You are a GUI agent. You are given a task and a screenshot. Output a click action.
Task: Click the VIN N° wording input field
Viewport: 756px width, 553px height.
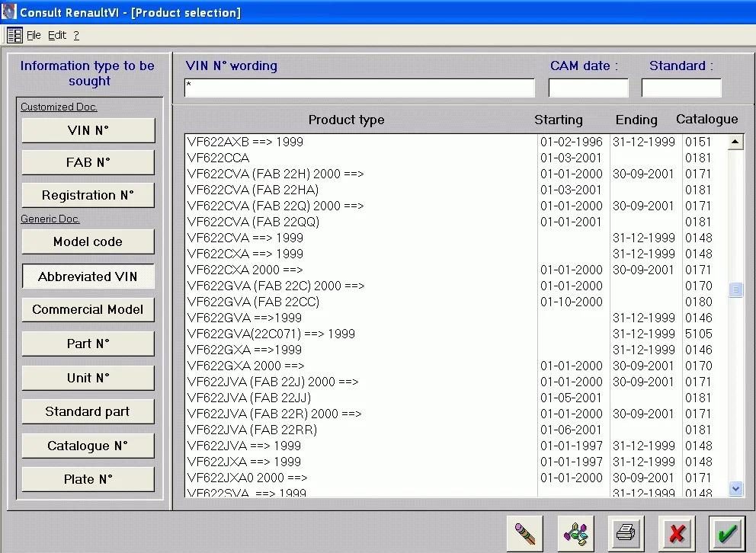pos(359,88)
